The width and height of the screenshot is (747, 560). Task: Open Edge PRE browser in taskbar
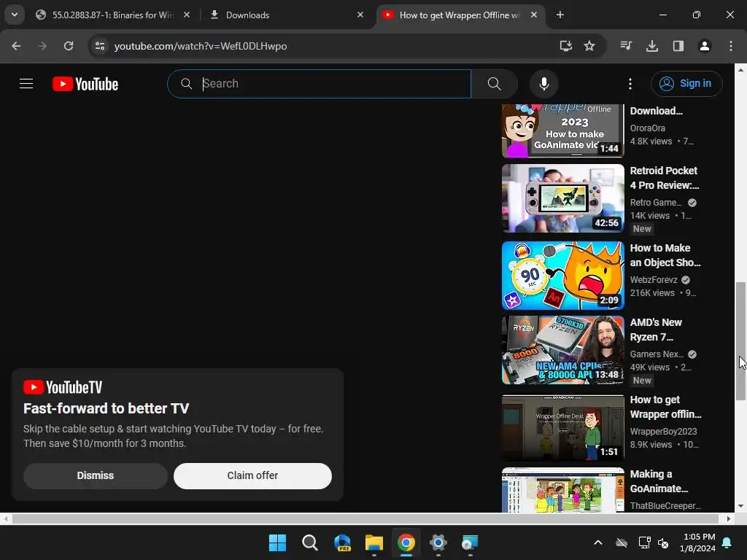click(x=342, y=542)
